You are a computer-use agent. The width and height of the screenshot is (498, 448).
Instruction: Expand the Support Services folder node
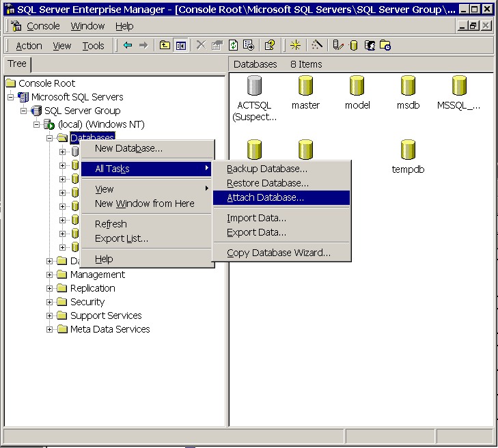(x=50, y=316)
